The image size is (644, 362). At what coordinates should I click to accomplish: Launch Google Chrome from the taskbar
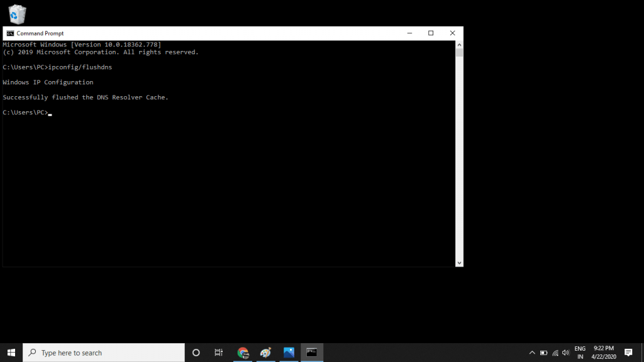[242, 353]
